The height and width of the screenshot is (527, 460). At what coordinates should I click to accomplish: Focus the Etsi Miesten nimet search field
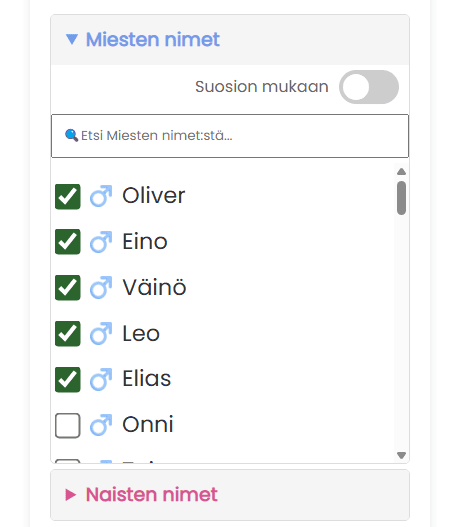pos(230,136)
